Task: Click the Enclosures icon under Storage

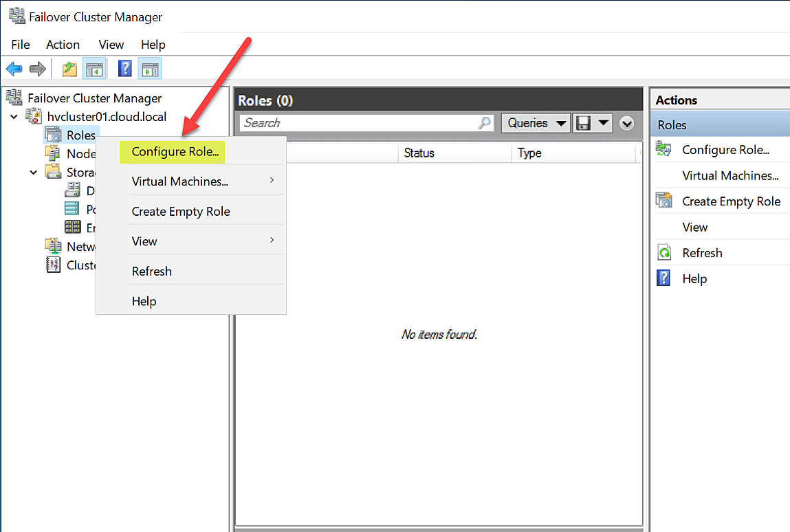Action: coord(73,228)
